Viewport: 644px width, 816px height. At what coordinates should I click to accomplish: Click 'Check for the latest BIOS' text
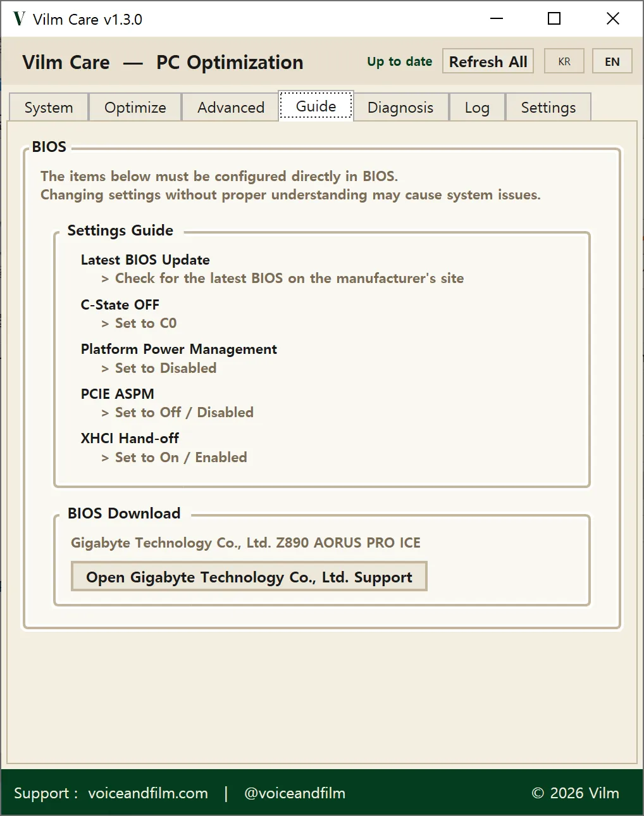click(283, 279)
